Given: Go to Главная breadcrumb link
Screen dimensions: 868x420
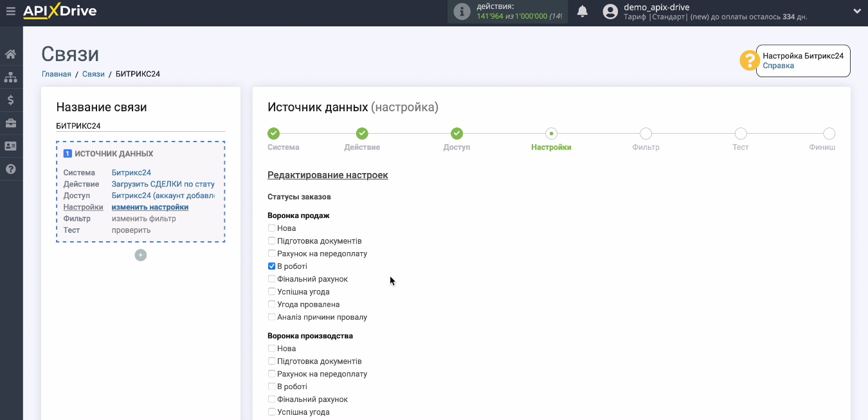Looking at the screenshot, I should (57, 74).
